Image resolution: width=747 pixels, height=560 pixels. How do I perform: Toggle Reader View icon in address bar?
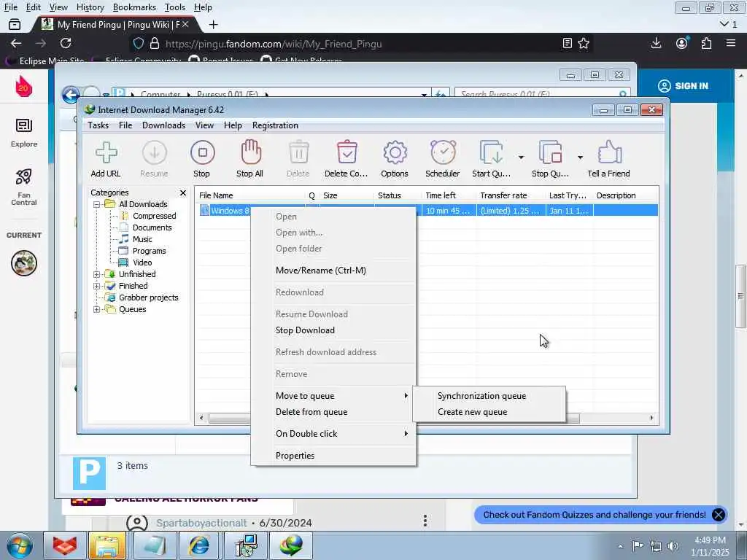[567, 43]
